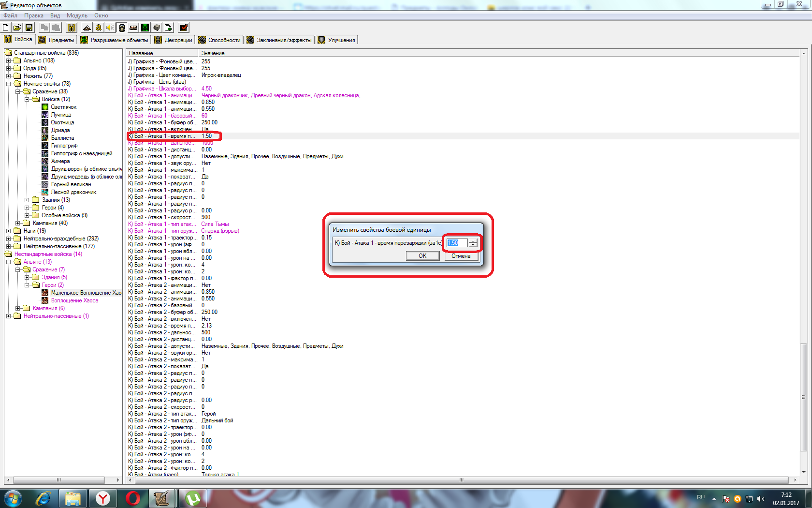Click the Значение column header
This screenshot has height=508, width=812.
[499, 53]
